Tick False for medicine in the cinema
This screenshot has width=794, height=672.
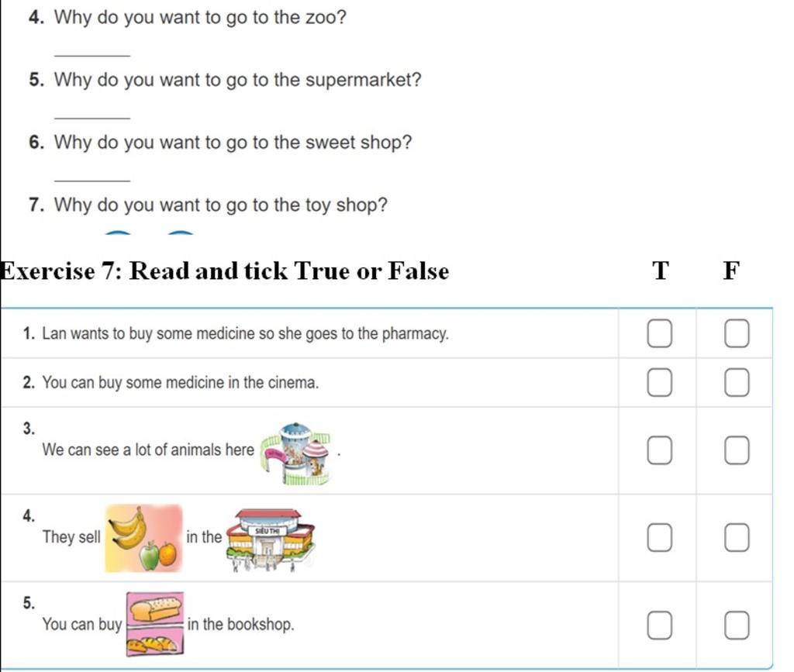coord(737,382)
